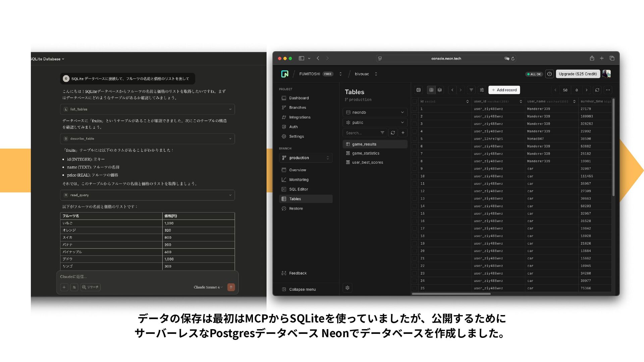Open the column settings sliders icon
The height and width of the screenshot is (362, 644).
pos(482,90)
